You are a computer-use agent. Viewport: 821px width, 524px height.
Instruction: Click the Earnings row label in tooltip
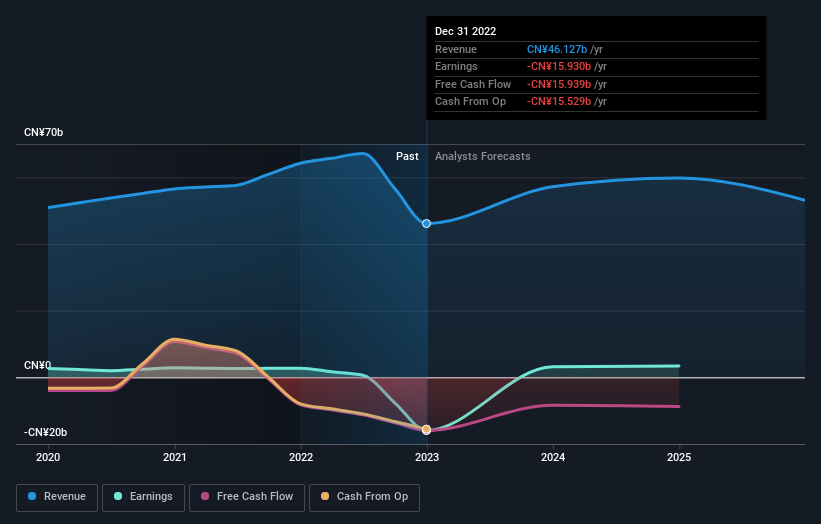coord(456,66)
